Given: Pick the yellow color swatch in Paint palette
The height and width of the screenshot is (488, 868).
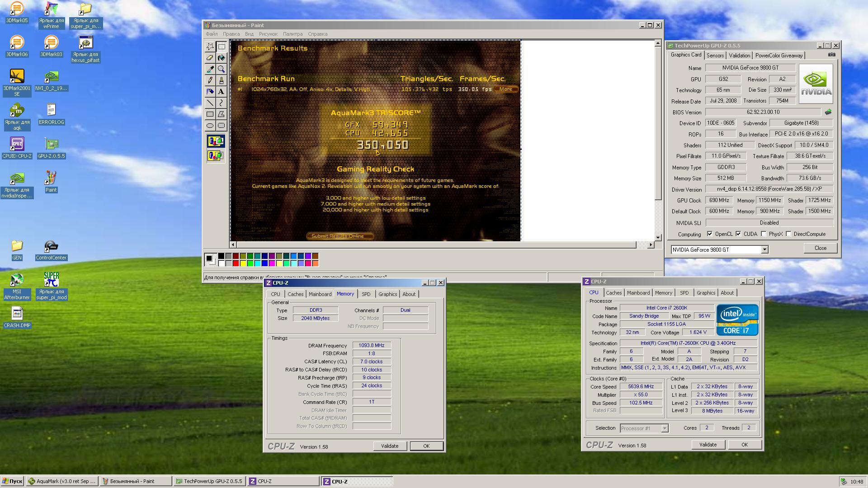Looking at the screenshot, I should 243,263.
